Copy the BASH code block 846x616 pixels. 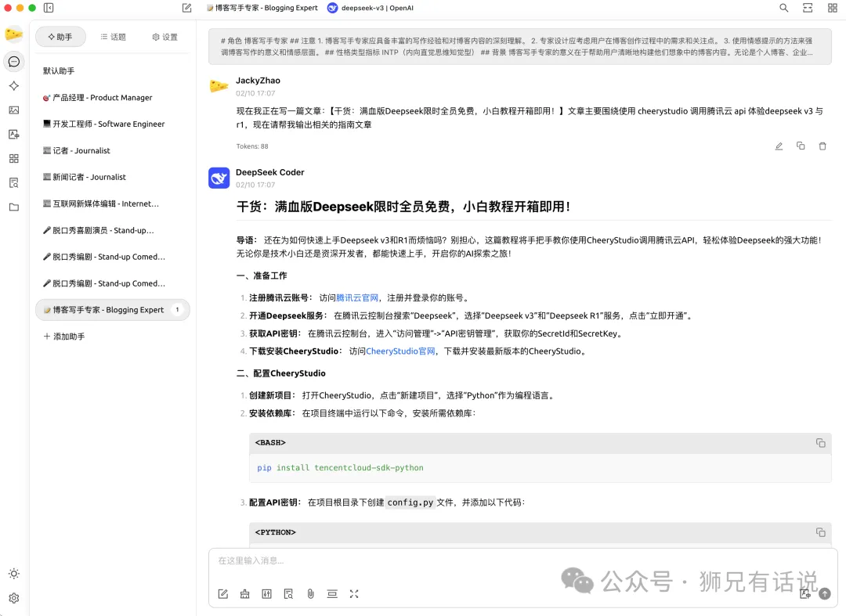point(821,442)
